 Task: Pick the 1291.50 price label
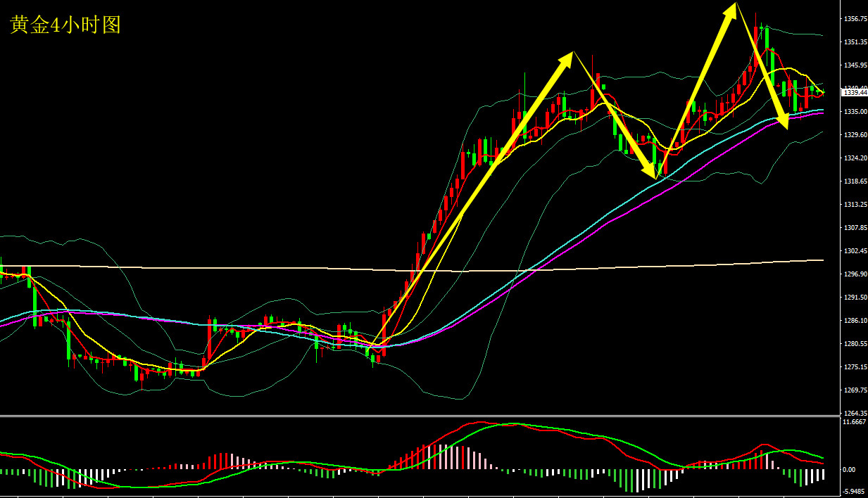tap(855, 298)
